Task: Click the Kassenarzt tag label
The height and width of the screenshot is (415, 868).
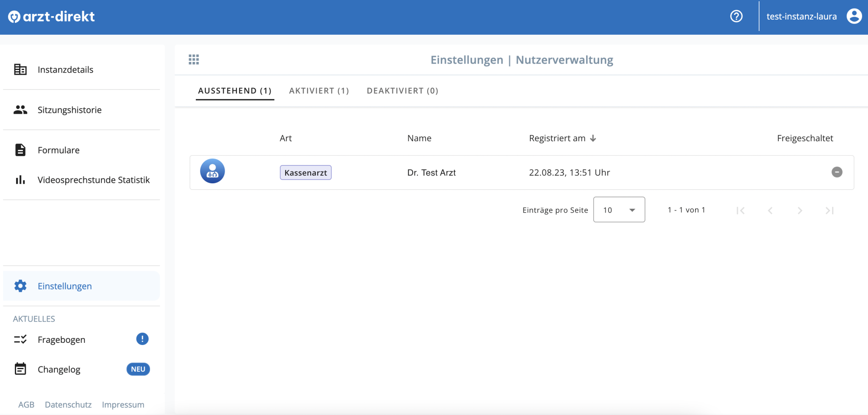Action: pos(306,173)
